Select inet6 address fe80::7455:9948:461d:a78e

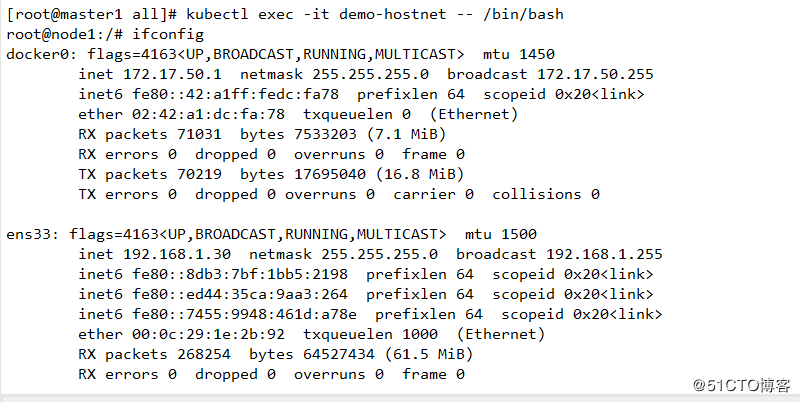pyautogui.click(x=244, y=314)
